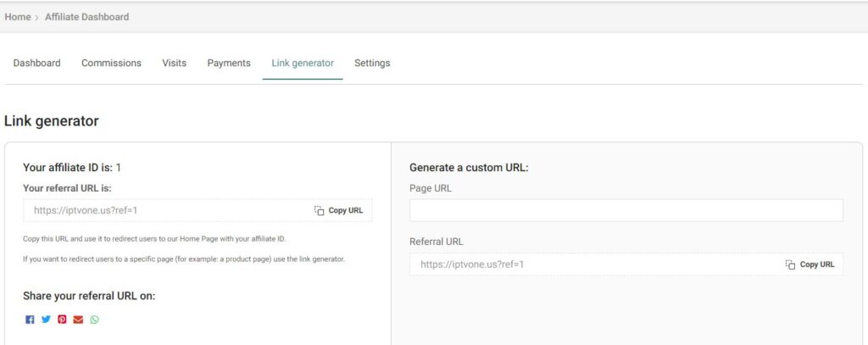Screen dimensions: 868x345
Task: Click 'If you want to redirect users' text
Action: [x=184, y=259]
